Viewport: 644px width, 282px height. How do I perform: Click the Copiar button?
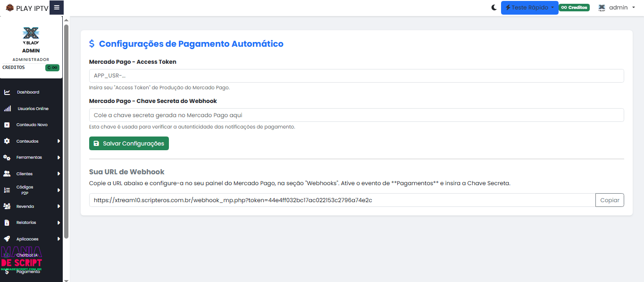610,200
